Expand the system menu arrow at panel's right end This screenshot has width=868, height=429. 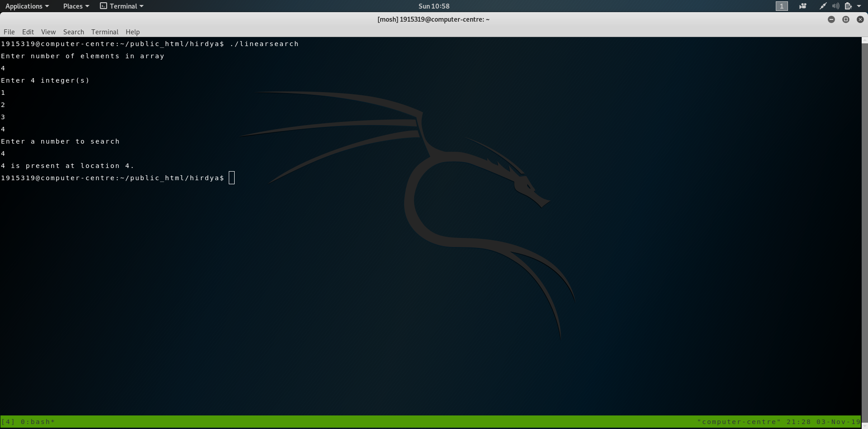tap(859, 6)
